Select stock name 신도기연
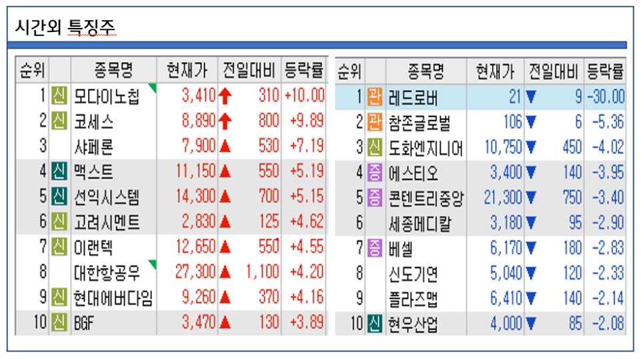 coord(413,274)
